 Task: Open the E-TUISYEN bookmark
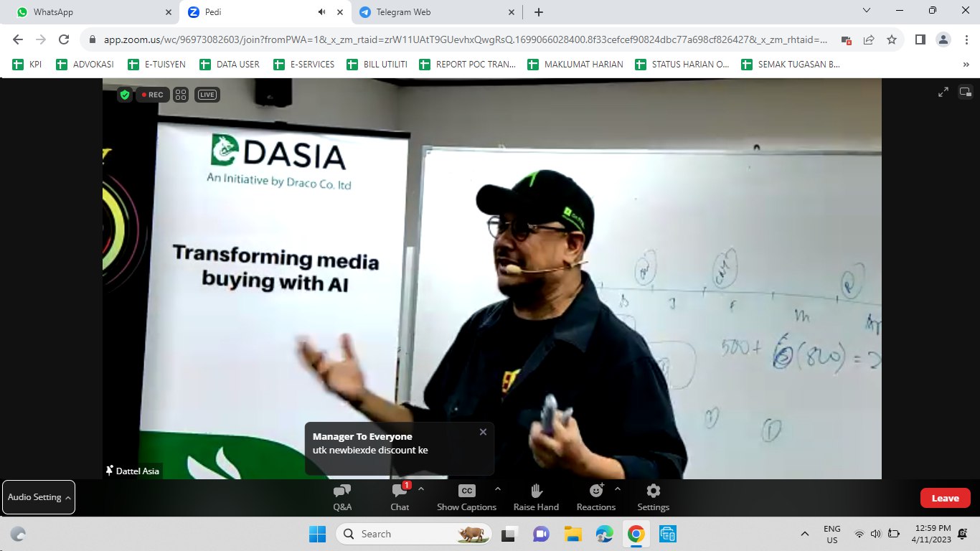[156, 65]
